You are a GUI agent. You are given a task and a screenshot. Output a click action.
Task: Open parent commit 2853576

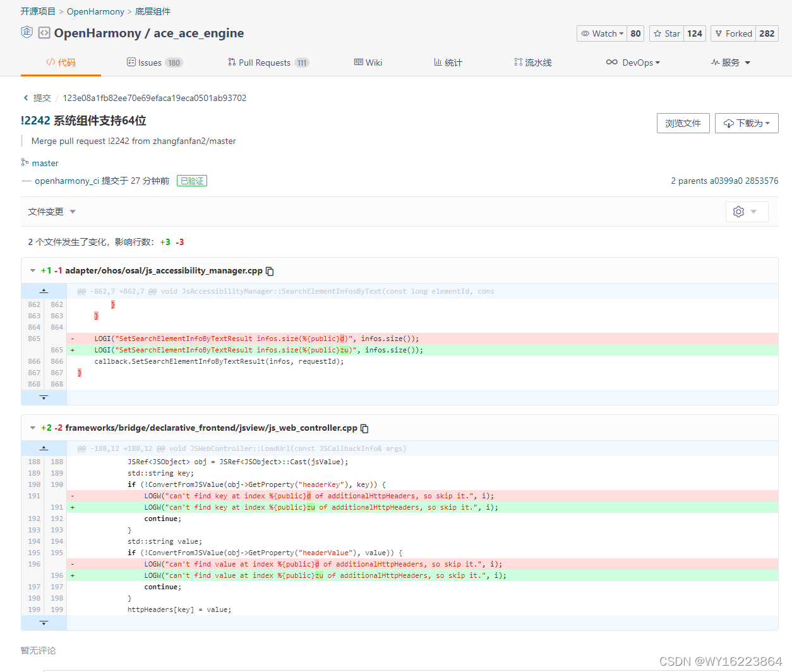[x=762, y=181]
